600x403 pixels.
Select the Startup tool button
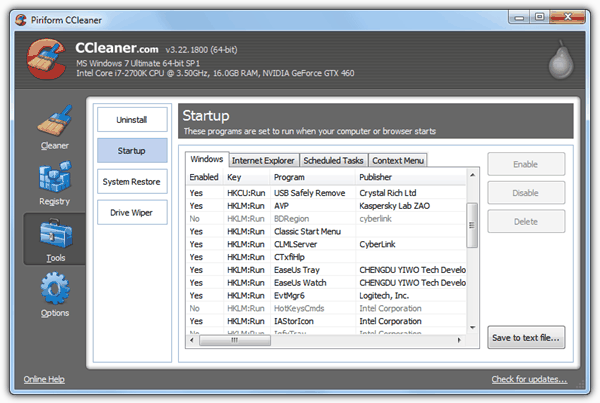click(132, 151)
